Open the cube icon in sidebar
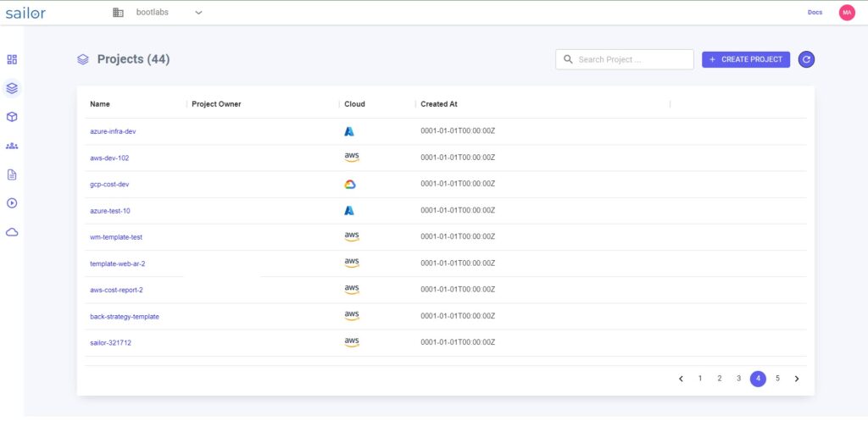 (x=12, y=117)
